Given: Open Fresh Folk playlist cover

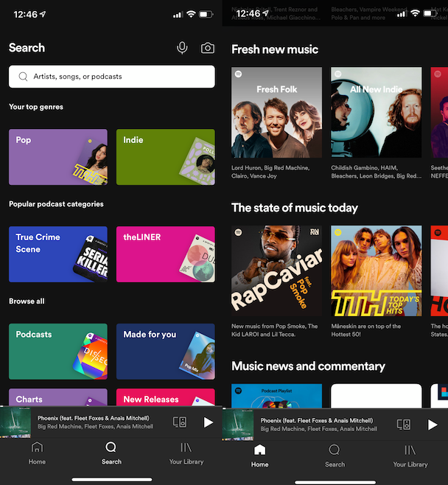Looking at the screenshot, I should point(276,112).
